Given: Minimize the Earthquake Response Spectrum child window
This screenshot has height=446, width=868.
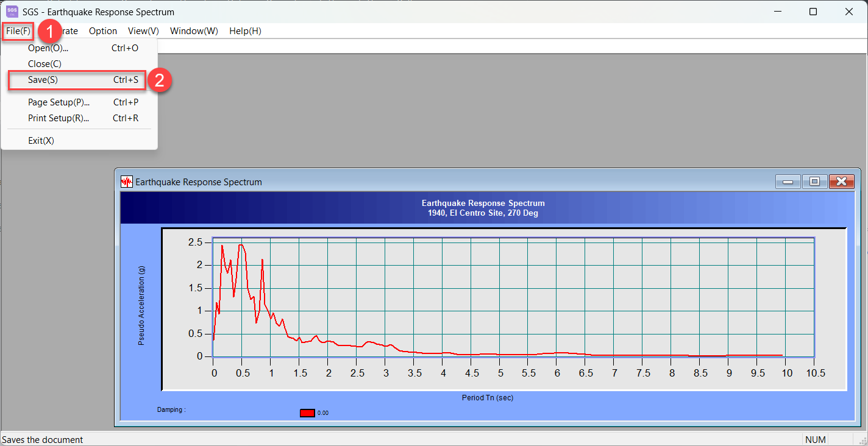Looking at the screenshot, I should (x=787, y=182).
